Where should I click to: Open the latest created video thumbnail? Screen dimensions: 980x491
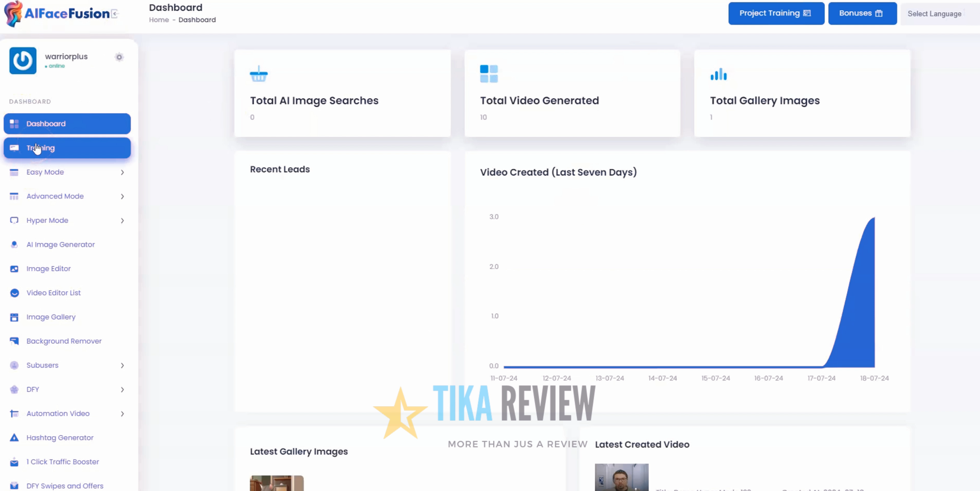tap(621, 477)
